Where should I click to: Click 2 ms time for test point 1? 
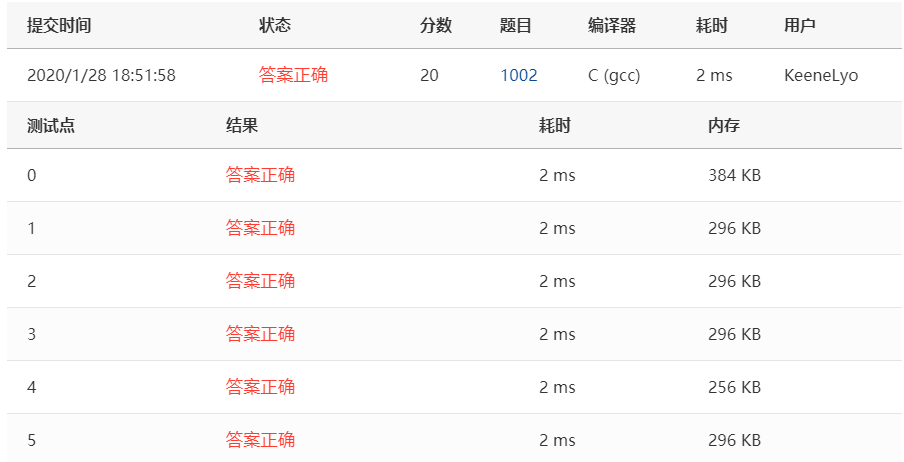click(558, 228)
